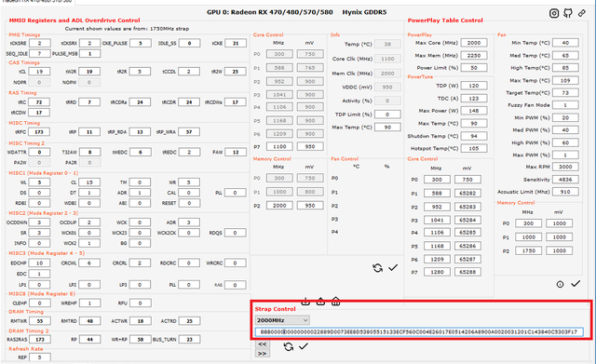Focus the tRFC field showing 173
Image resolution: width=596 pixels, height=364 pixels.
pyautogui.click(x=39, y=132)
